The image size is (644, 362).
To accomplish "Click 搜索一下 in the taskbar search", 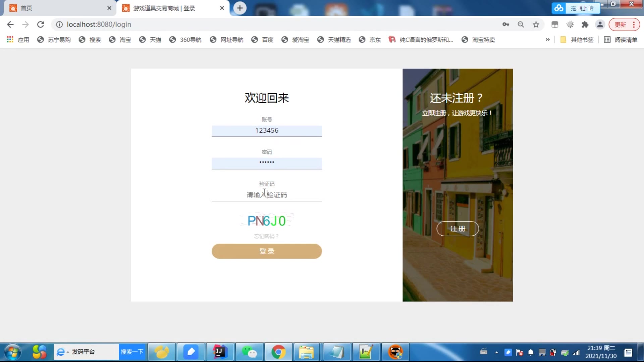I will coord(132,352).
